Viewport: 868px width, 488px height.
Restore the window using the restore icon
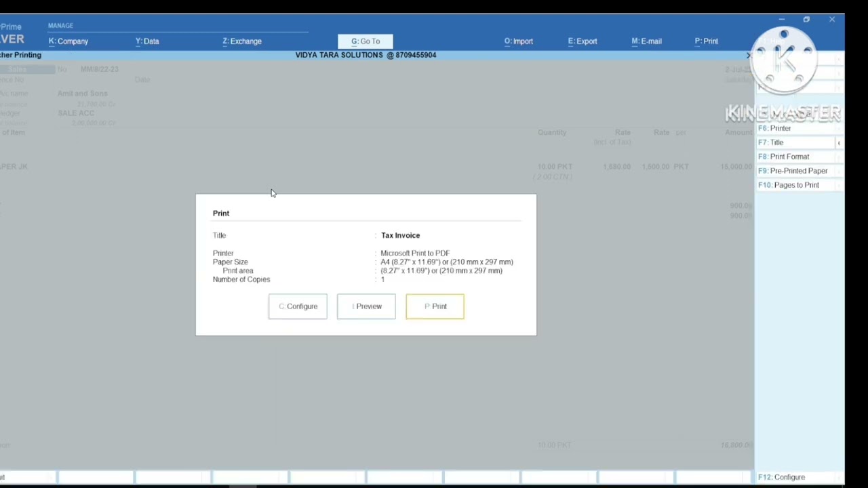point(806,20)
